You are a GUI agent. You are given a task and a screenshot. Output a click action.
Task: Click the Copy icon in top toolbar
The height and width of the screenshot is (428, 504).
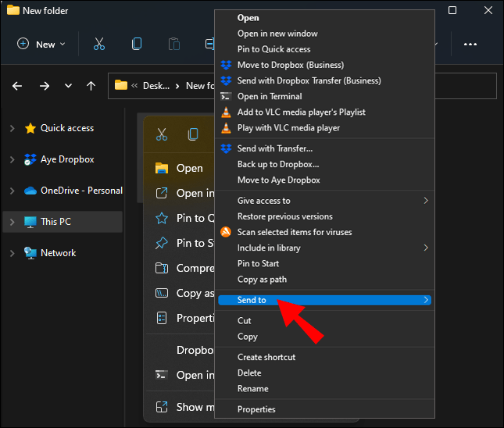[x=137, y=45]
